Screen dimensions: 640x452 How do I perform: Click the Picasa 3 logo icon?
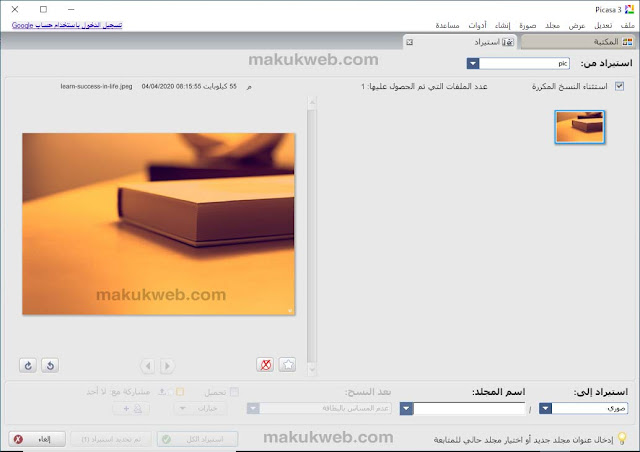pos(629,9)
